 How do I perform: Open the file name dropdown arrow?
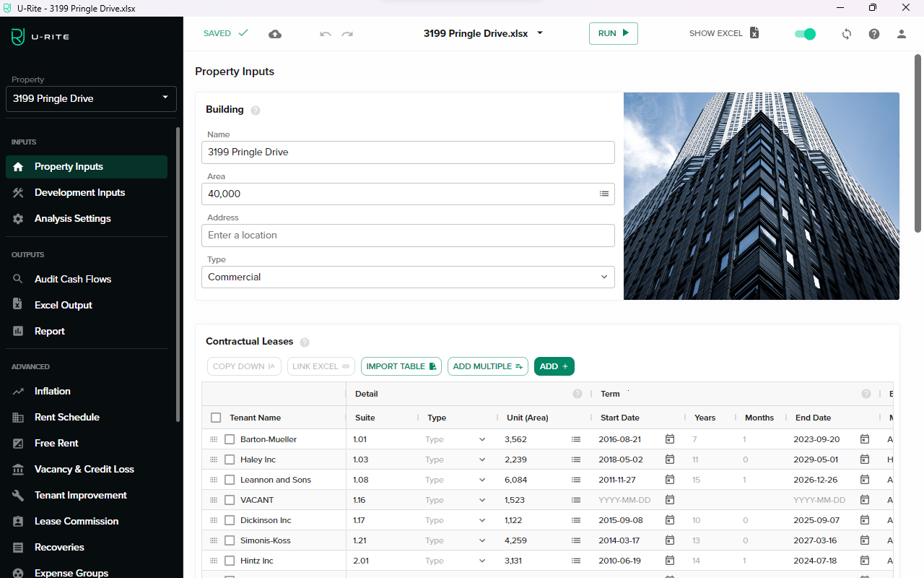coord(540,33)
